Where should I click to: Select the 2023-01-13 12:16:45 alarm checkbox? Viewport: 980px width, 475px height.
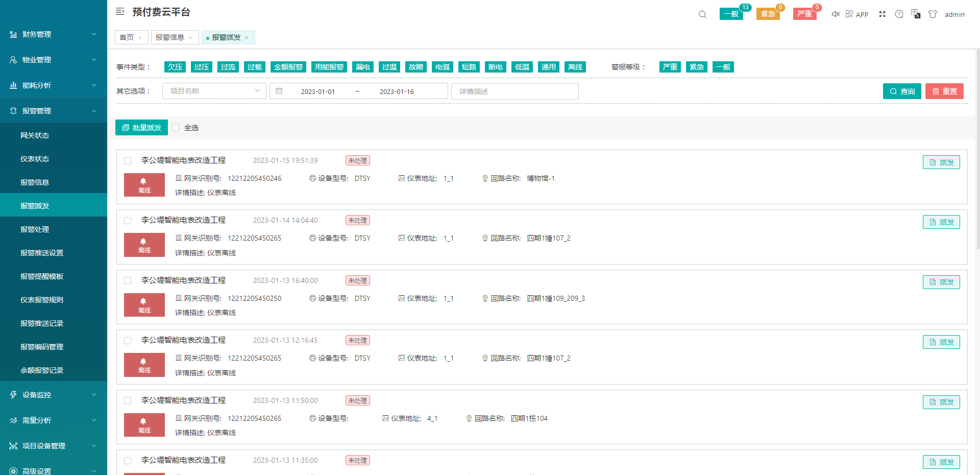128,341
